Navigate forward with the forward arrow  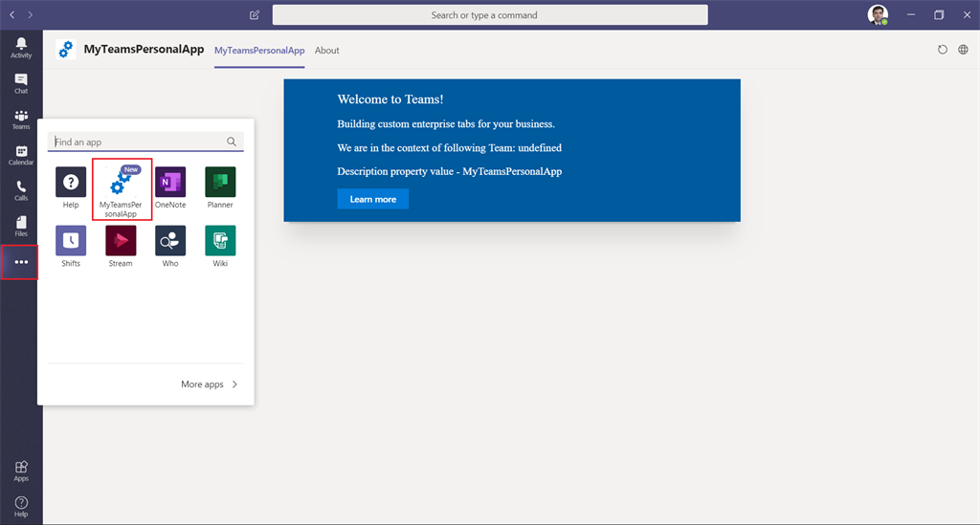coord(30,15)
